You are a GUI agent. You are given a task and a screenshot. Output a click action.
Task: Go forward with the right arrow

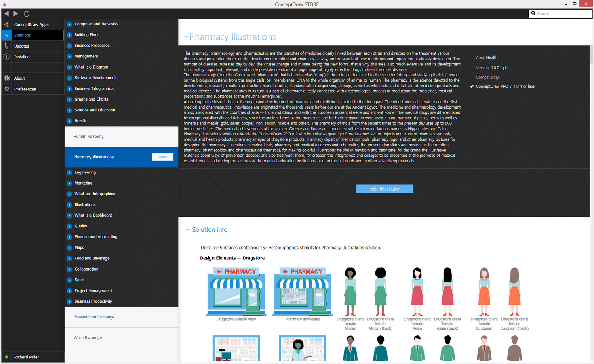[x=16, y=13]
